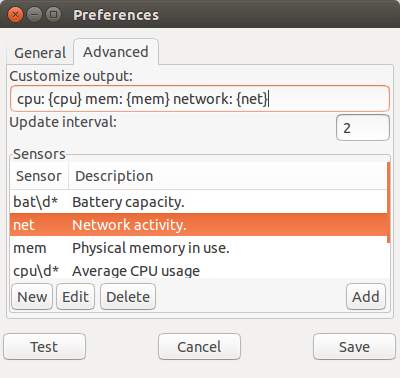
Task: Create a new sensor with New
Action: (32, 297)
